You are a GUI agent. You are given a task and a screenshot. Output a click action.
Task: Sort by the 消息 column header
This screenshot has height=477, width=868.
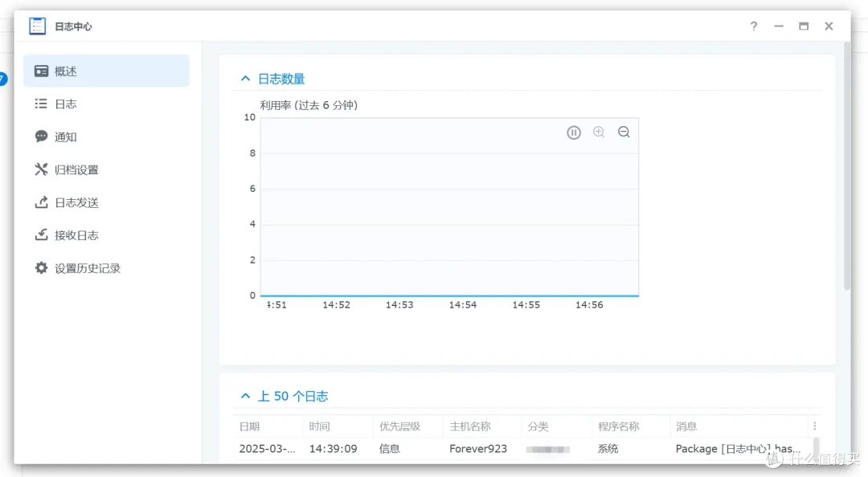point(739,426)
